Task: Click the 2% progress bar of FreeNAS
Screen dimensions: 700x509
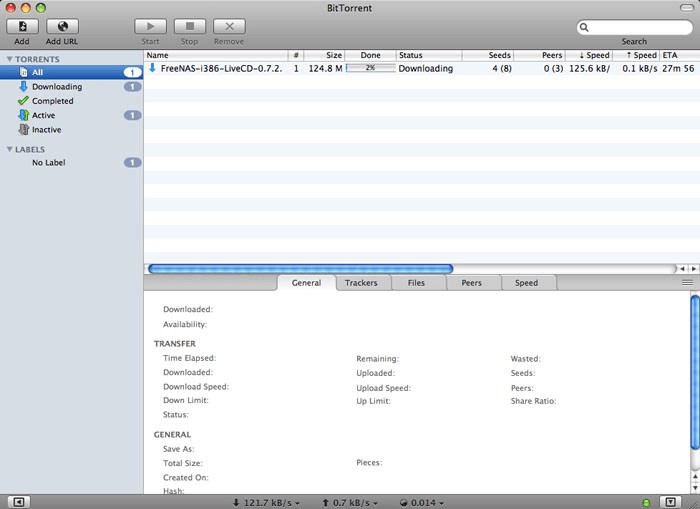Action: 371,68
